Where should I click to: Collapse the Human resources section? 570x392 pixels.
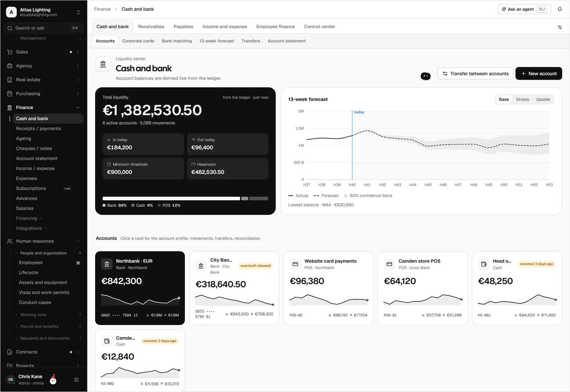tap(78, 241)
